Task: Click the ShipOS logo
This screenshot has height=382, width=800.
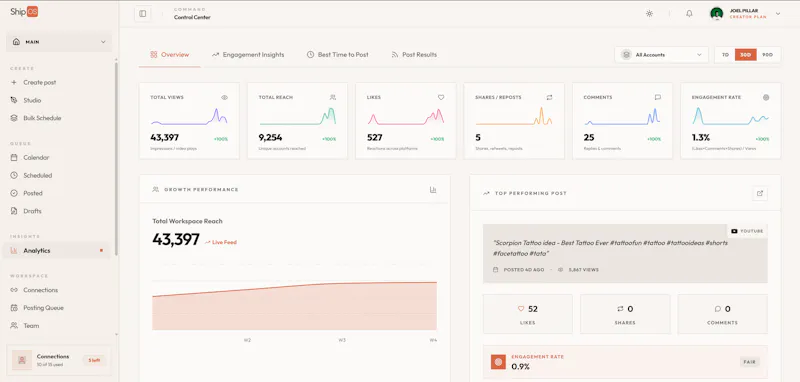Action: (x=24, y=12)
